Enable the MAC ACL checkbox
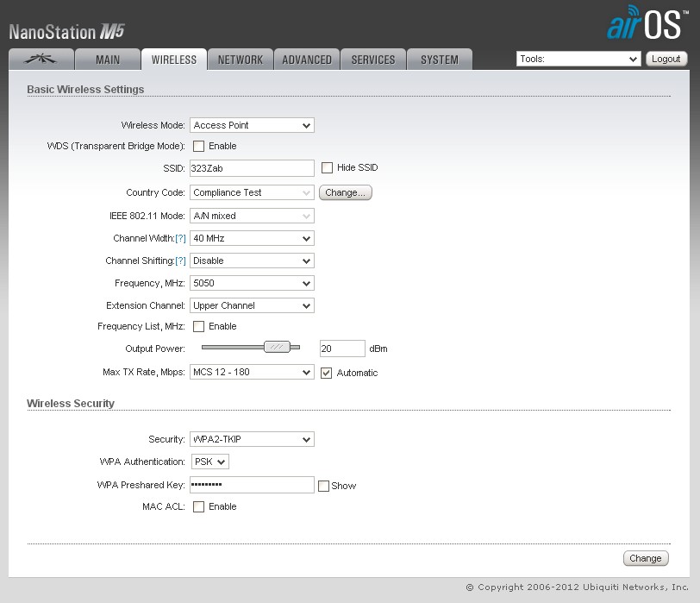 (198, 506)
